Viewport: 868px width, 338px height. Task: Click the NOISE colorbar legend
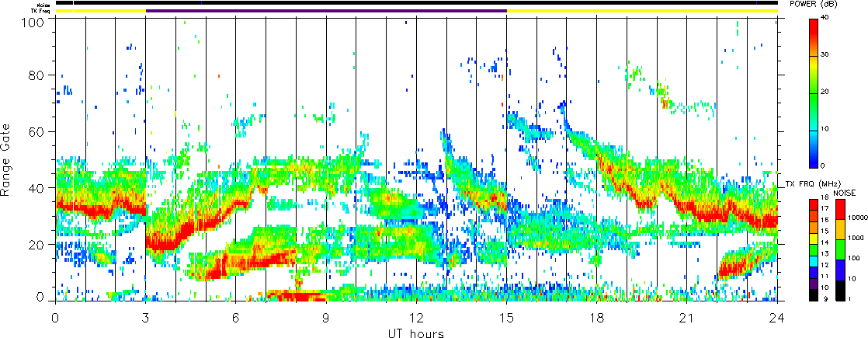pos(839,249)
